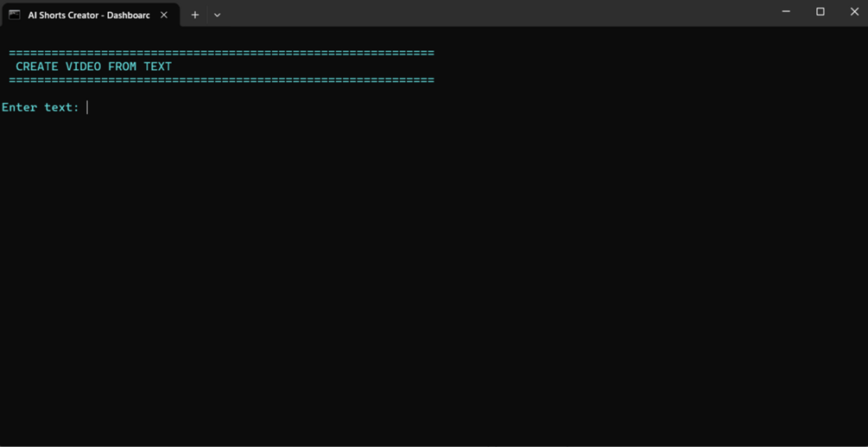Select the AI Shorts Creator - Dashboard tab
The height and width of the screenshot is (447, 868).
click(x=91, y=15)
